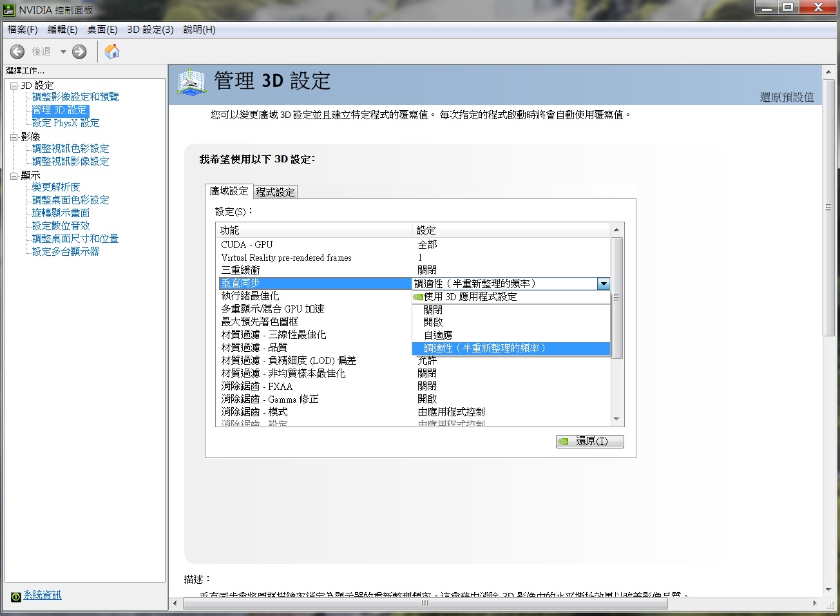840x616 pixels.
Task: Select the 三重緩衝 row
Action: (414, 270)
